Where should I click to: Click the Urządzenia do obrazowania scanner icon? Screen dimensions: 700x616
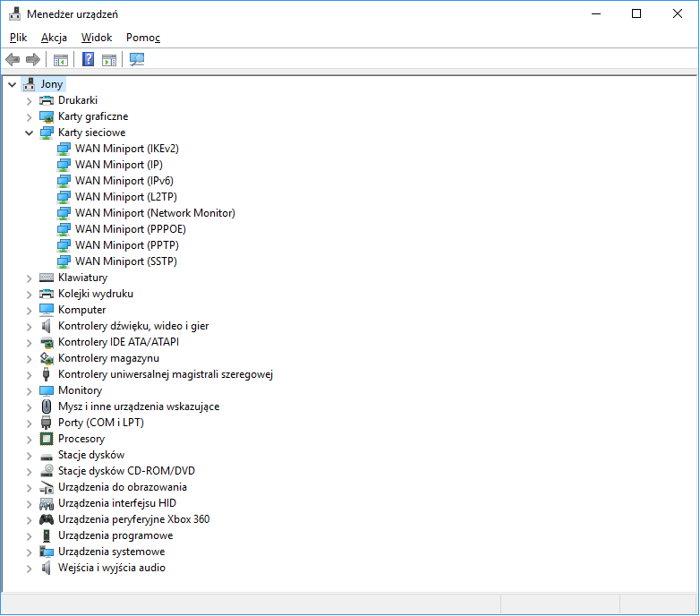[x=47, y=487]
